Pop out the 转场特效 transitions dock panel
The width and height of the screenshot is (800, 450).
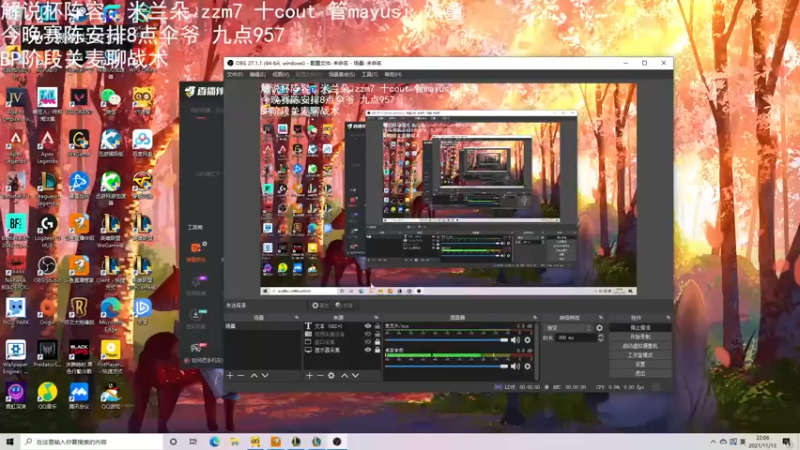(601, 317)
